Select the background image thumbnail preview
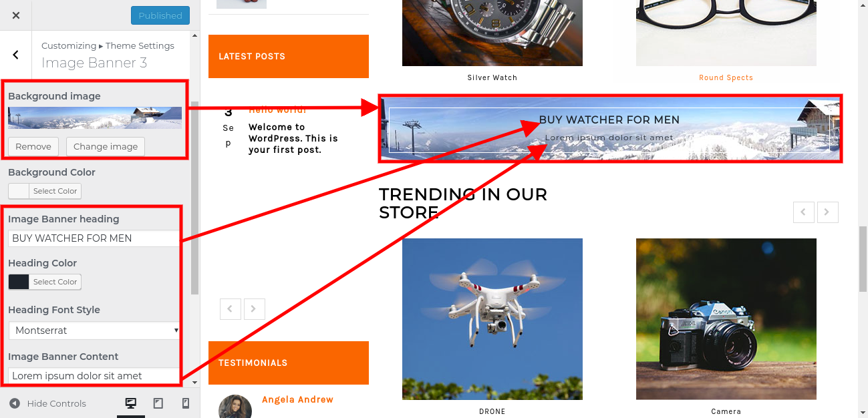 [95, 118]
